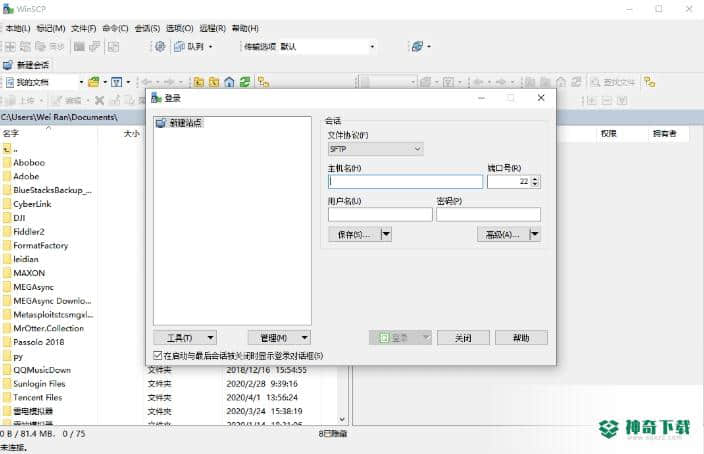Select the Tencent Files folder
704x454 pixels.
tap(38, 397)
